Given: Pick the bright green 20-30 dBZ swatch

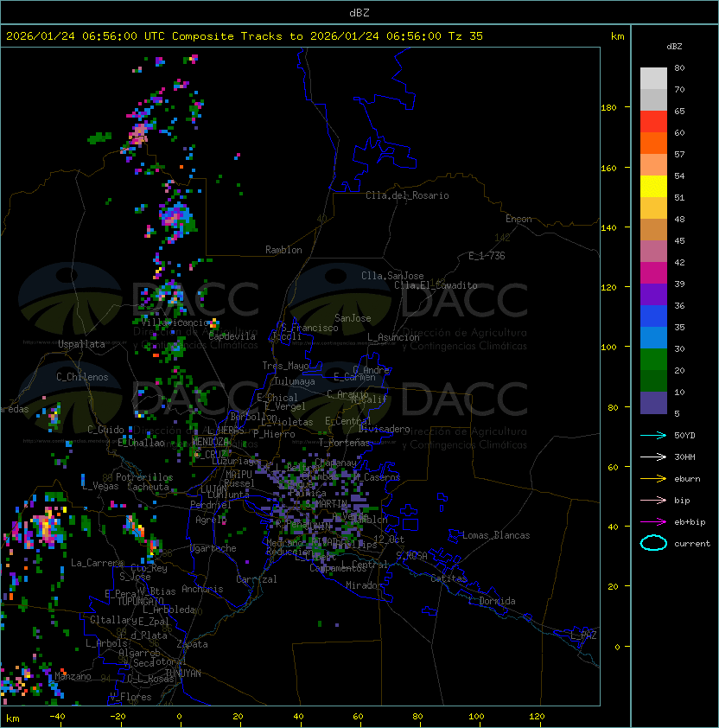Looking at the screenshot, I should click(x=653, y=359).
